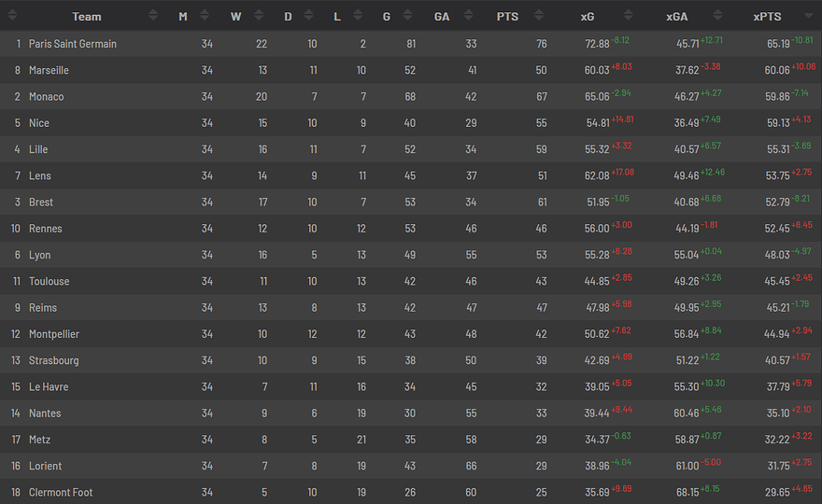Click sort arrows beside D column
Image resolution: width=822 pixels, height=504 pixels.
pos(309,16)
